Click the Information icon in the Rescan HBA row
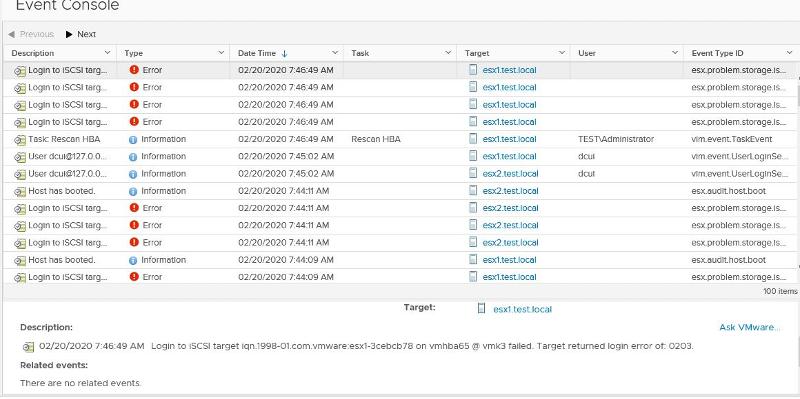Image resolution: width=800 pixels, height=399 pixels. (x=133, y=139)
